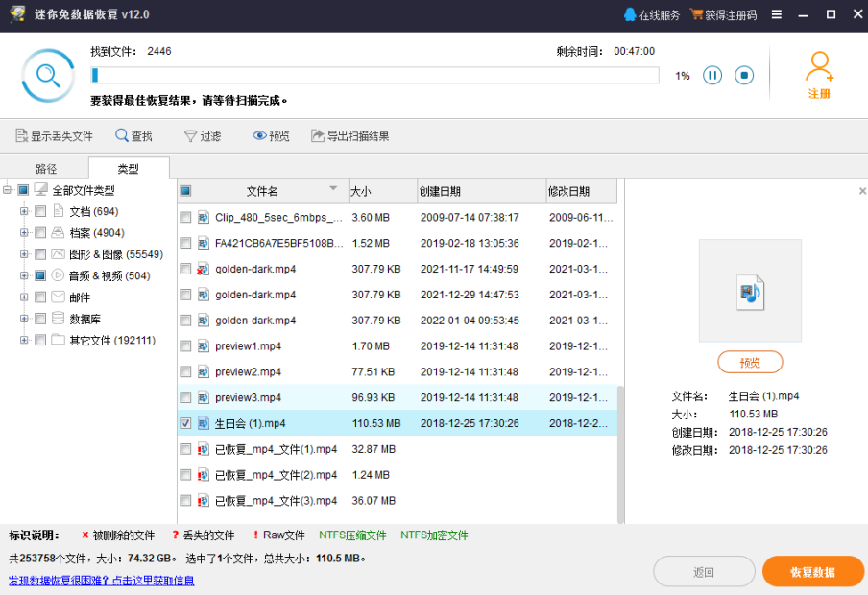Click the file icon of FA421CB6A7E5BF5108B

[x=204, y=243]
